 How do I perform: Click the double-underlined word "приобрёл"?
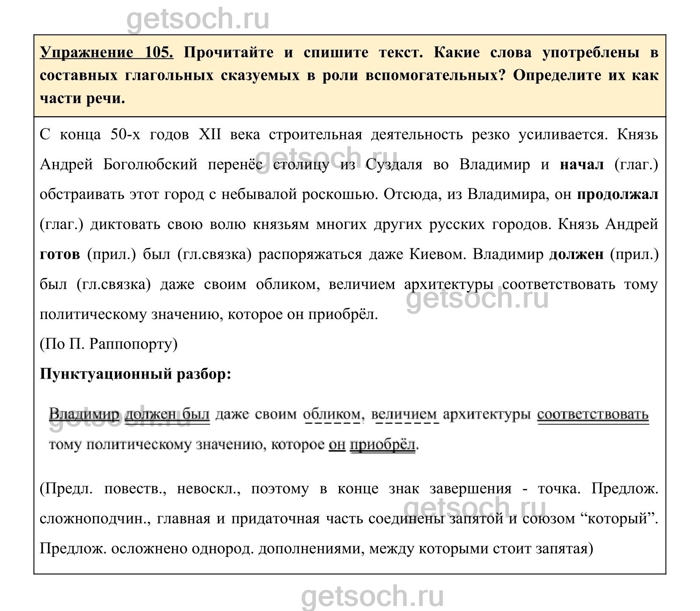[383, 445]
